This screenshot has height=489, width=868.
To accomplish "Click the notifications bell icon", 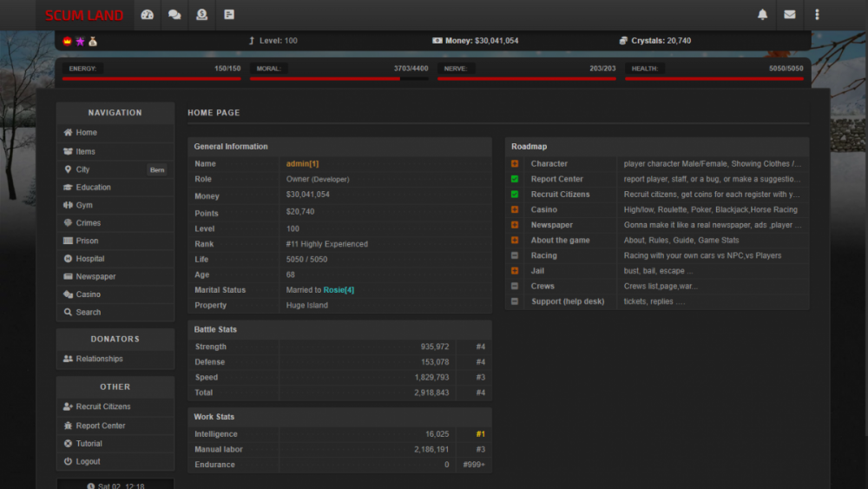I will [762, 15].
